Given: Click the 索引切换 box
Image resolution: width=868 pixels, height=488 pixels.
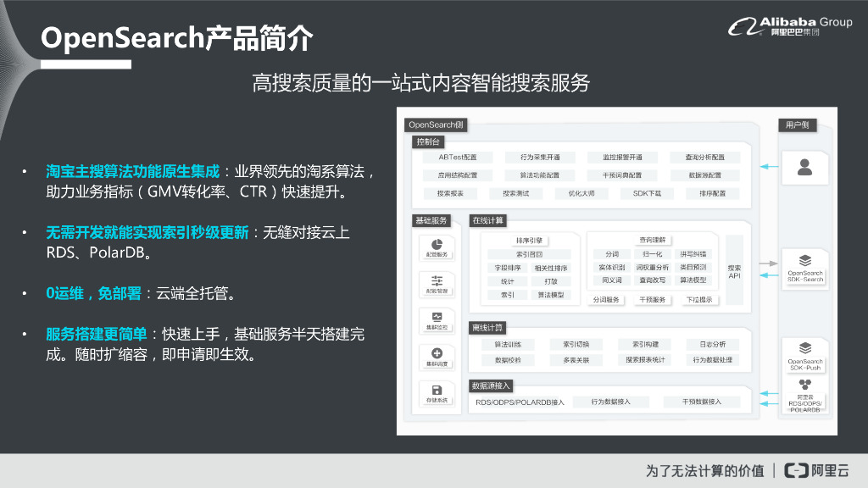Looking at the screenshot, I should (x=576, y=345).
